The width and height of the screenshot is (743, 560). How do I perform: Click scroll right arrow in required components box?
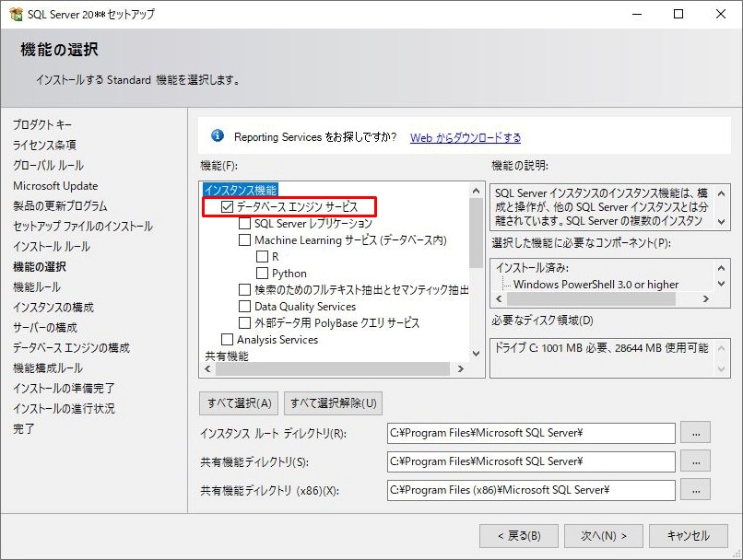click(706, 298)
